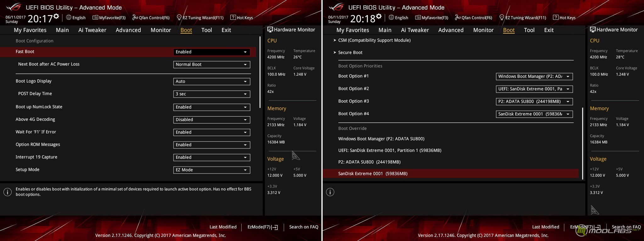Viewport: 644px width, 241px height.
Task: Click the info icon in the right help panel
Action: [x=330, y=192]
